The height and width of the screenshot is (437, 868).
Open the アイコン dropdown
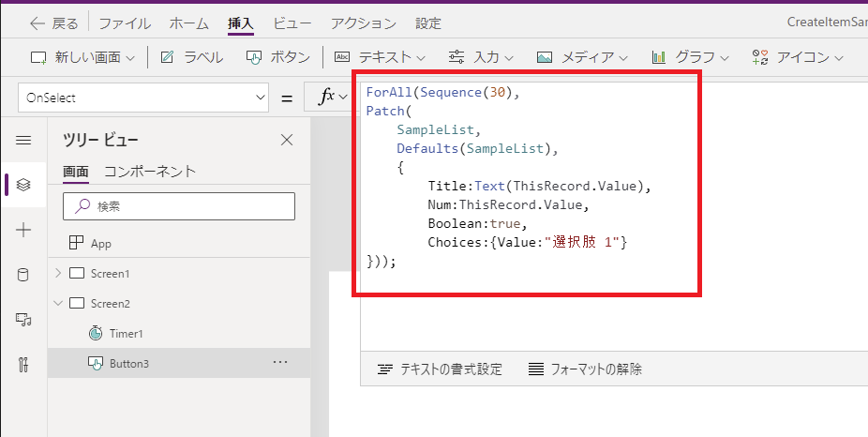point(797,57)
